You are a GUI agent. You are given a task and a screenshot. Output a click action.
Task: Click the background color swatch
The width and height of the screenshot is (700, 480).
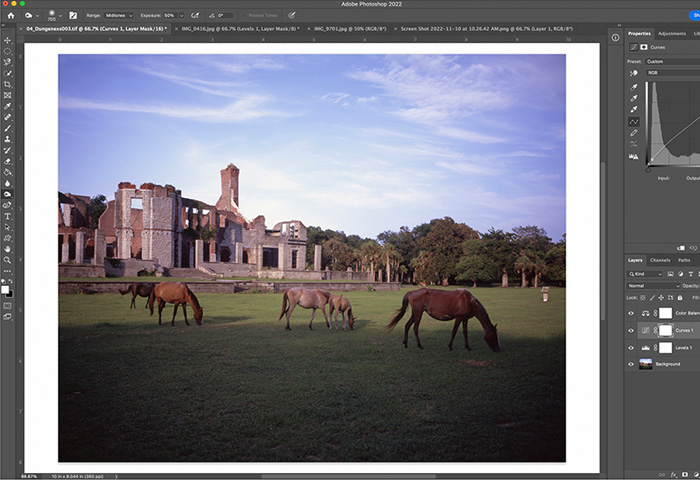pos(10,294)
